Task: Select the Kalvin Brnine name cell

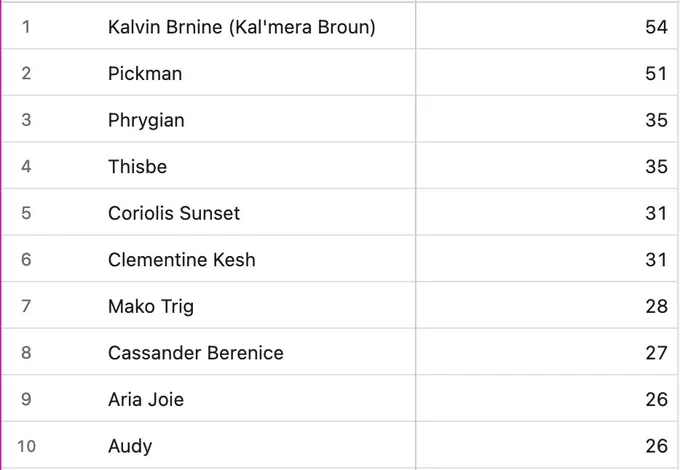Action: coord(242,27)
